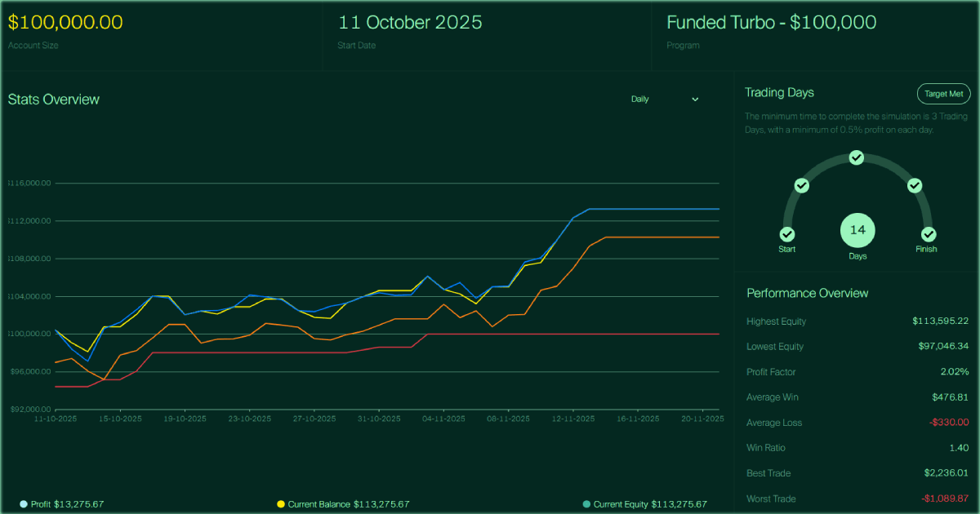Click the Target Met badge button
Viewport: 980px width, 514px height.
(x=944, y=94)
